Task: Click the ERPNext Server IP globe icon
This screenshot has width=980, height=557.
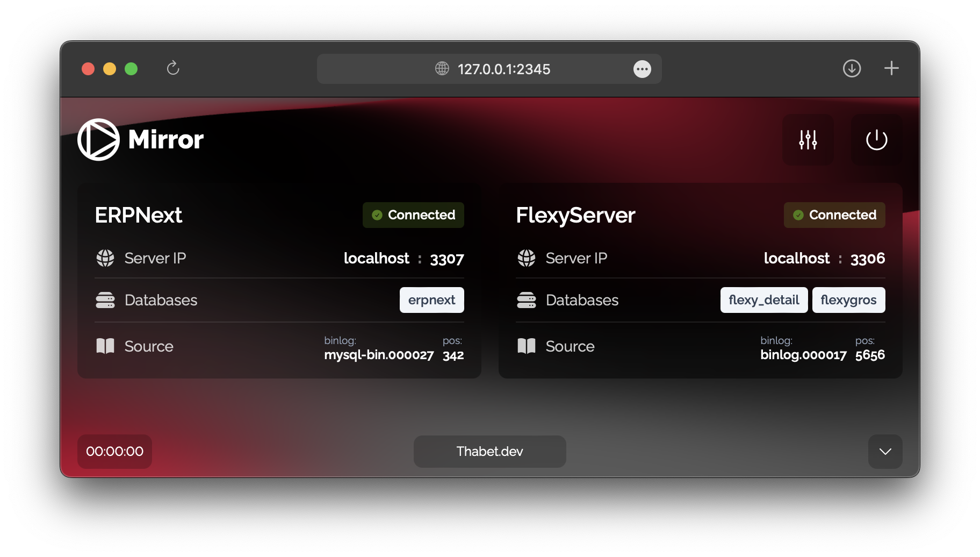Action: tap(105, 258)
